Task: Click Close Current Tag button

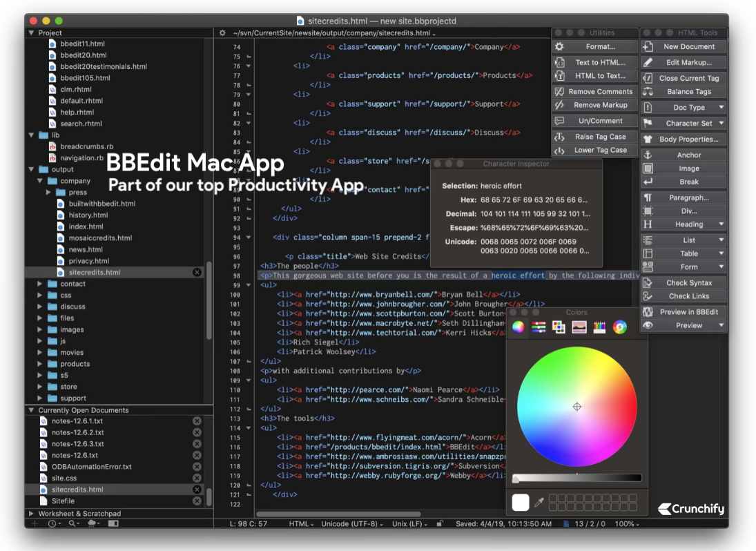Action: tap(684, 78)
